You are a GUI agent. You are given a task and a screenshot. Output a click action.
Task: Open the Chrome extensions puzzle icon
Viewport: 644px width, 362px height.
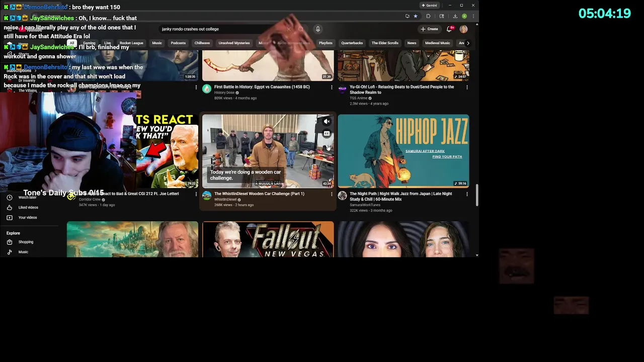428,16
